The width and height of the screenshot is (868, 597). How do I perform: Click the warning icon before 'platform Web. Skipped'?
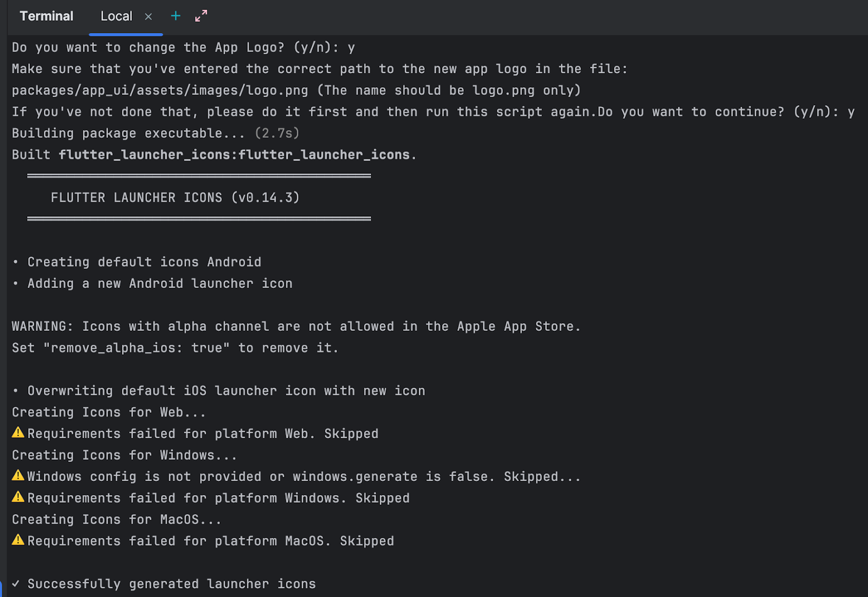pos(18,433)
